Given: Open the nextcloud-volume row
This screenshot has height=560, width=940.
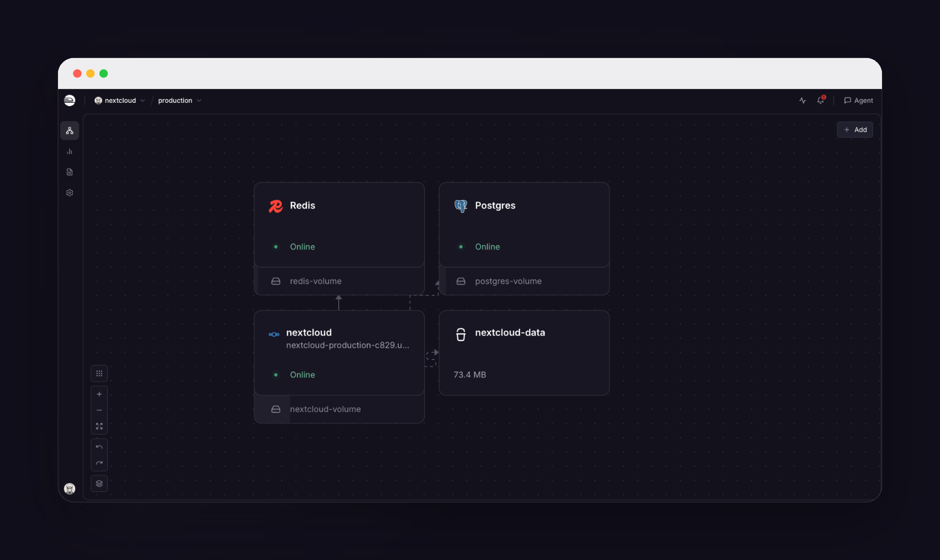Looking at the screenshot, I should pyautogui.click(x=339, y=410).
